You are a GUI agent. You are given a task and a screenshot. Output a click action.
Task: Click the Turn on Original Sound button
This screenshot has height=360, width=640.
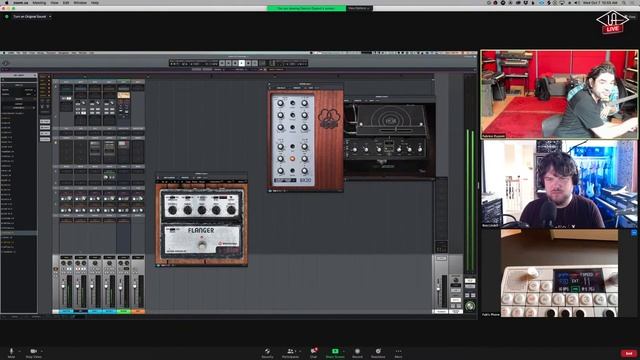coord(29,17)
